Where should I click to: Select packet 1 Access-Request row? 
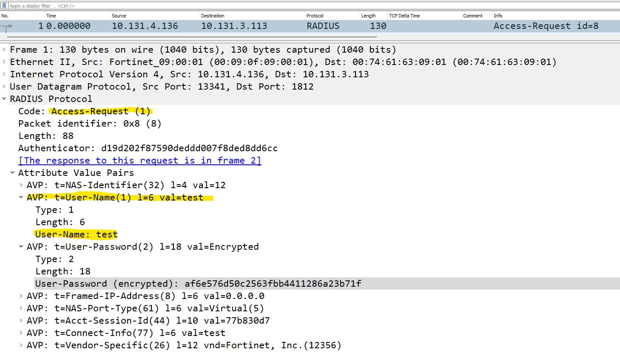pyautogui.click(x=310, y=26)
